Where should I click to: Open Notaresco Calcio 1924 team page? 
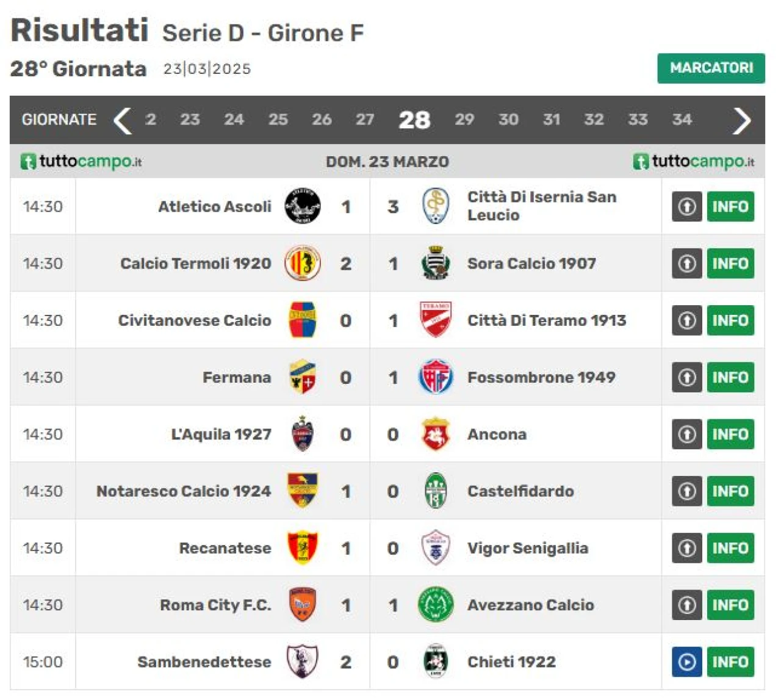point(184,491)
